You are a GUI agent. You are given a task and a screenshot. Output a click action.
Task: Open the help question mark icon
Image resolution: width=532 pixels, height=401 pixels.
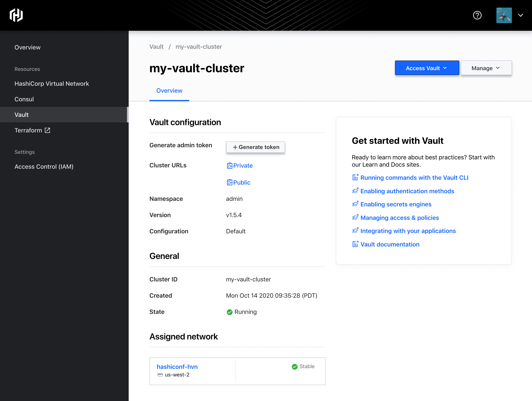(477, 15)
